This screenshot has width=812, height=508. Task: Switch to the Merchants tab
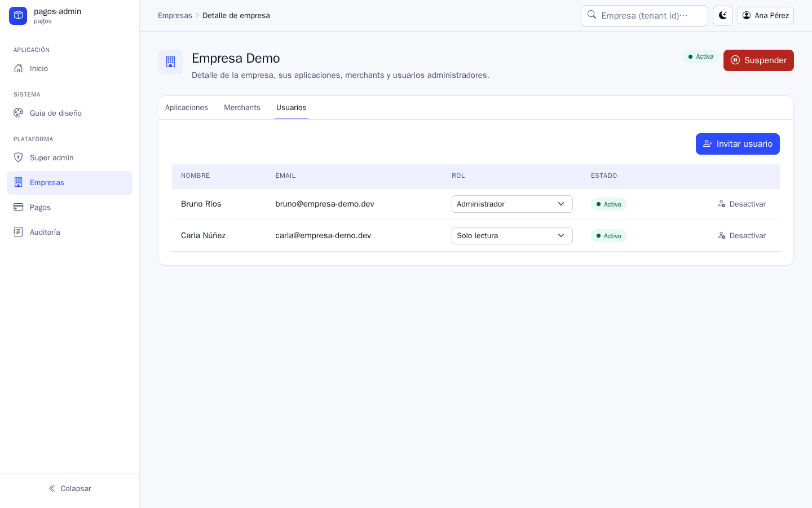242,107
